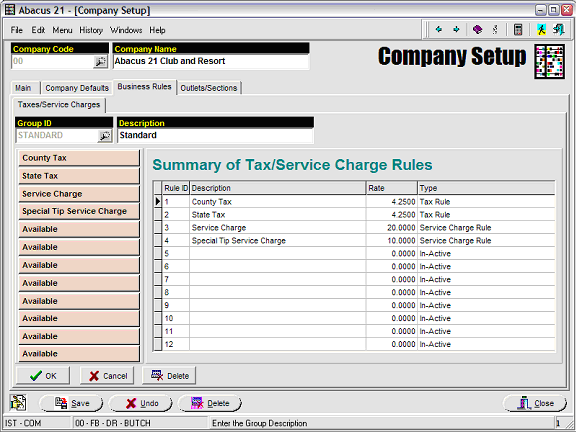Switch to the Outlets/Sections tab
576x432 pixels.
(209, 88)
